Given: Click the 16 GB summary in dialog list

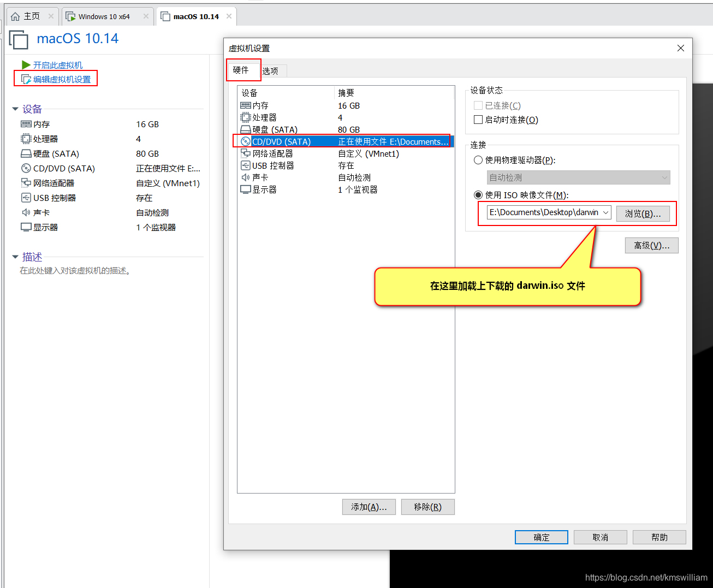Looking at the screenshot, I should click(x=349, y=105).
